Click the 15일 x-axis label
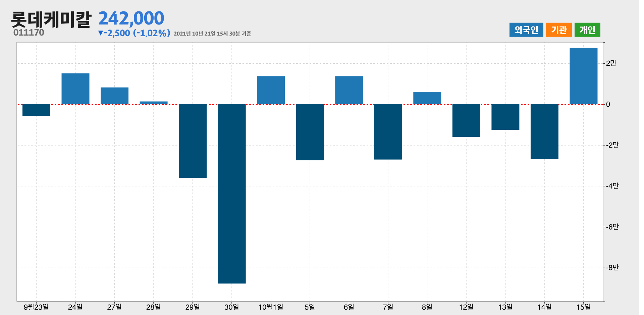The height and width of the screenshot is (315, 644). (583, 307)
